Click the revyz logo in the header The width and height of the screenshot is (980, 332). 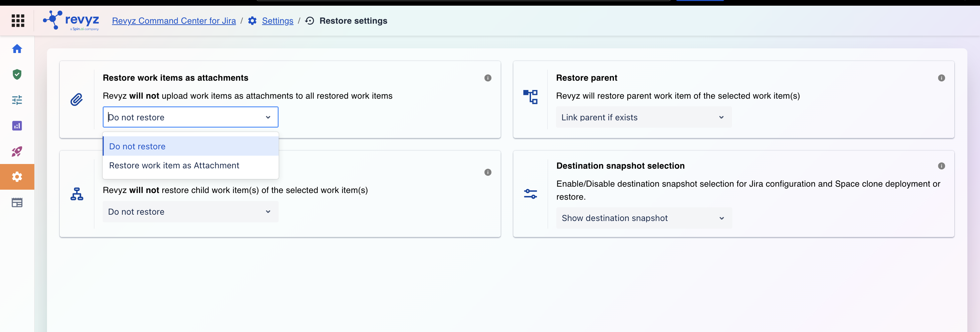point(71,21)
